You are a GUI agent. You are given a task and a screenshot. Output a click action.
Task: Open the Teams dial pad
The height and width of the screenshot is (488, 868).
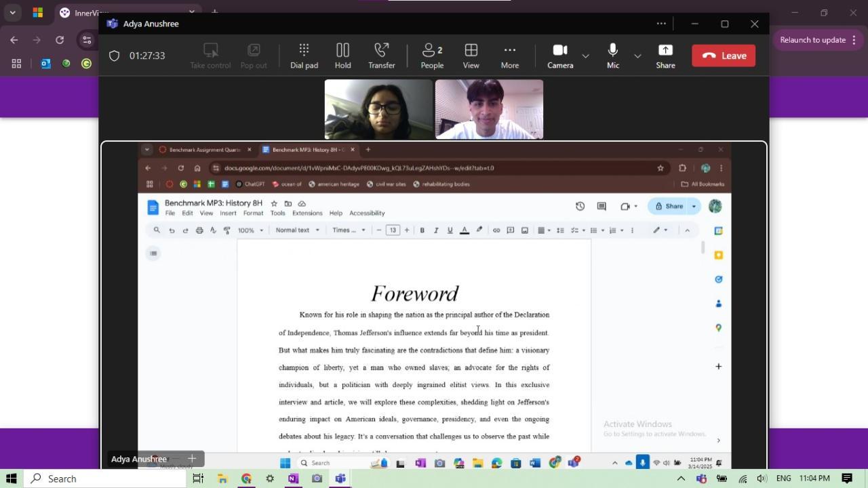point(304,56)
